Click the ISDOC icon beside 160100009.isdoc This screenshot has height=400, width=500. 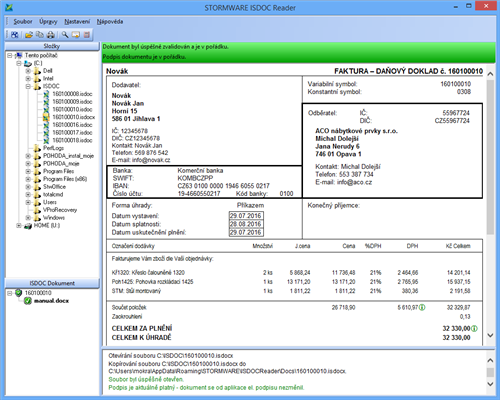pos(46,102)
